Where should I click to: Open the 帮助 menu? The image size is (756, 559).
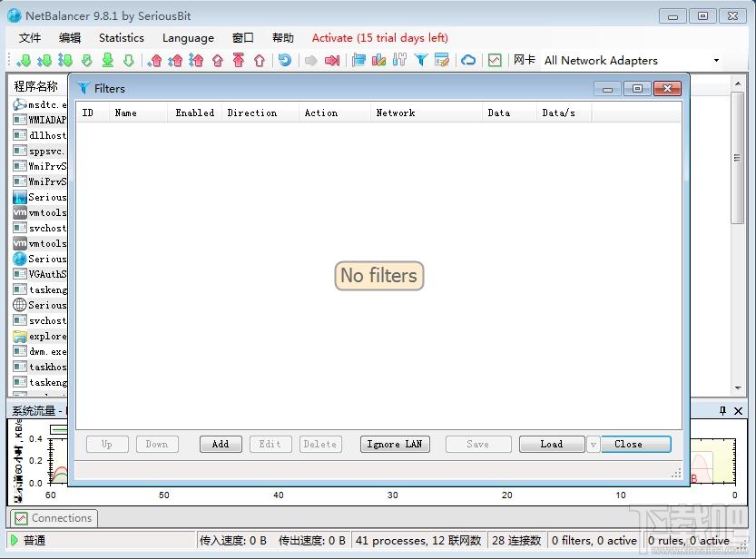283,37
